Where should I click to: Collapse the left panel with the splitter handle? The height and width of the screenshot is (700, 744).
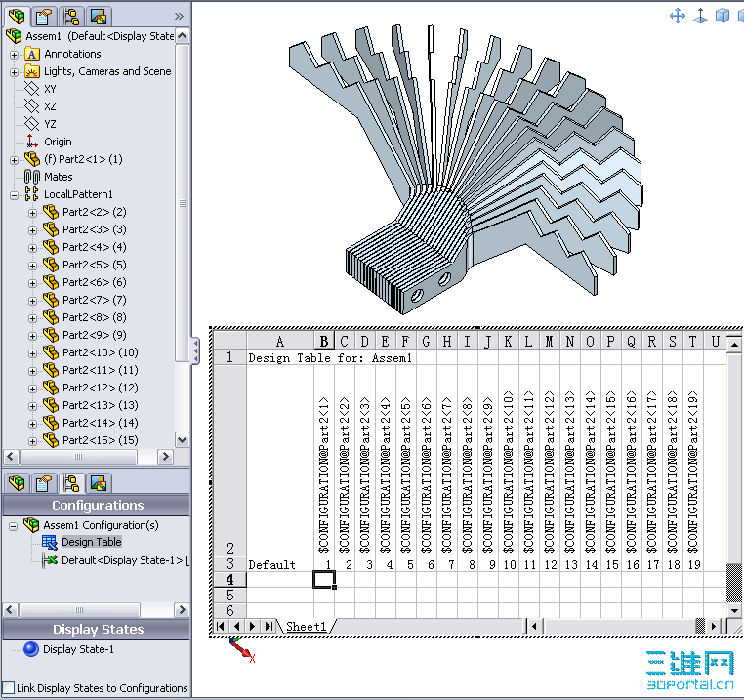point(195,350)
